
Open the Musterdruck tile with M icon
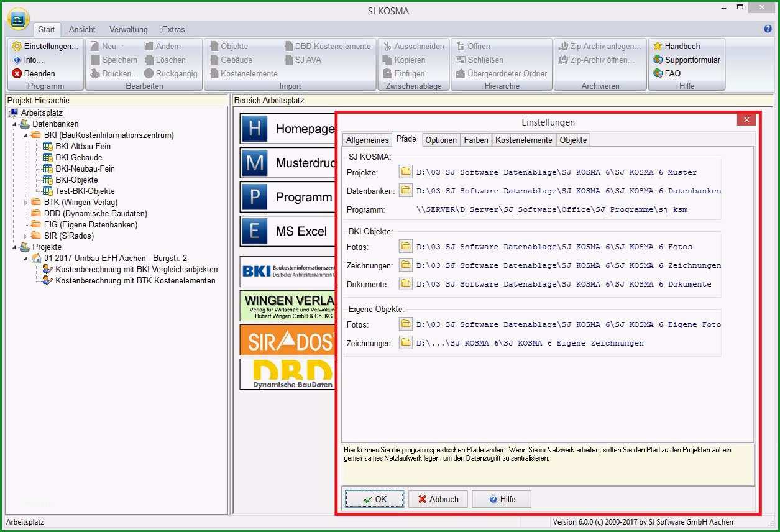click(287, 163)
